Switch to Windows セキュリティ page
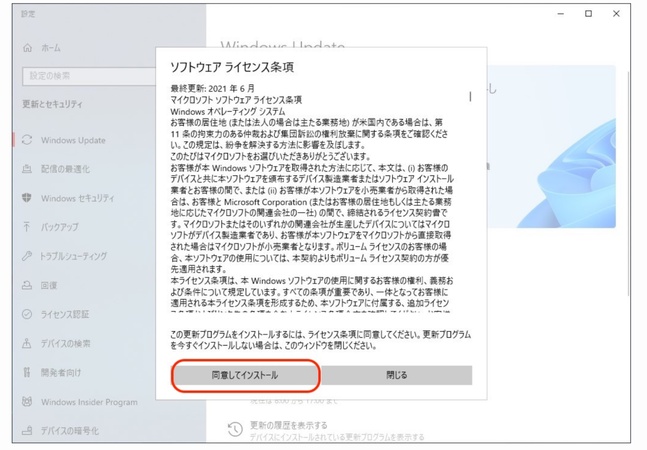The height and width of the screenshot is (450, 647). pos(78,198)
